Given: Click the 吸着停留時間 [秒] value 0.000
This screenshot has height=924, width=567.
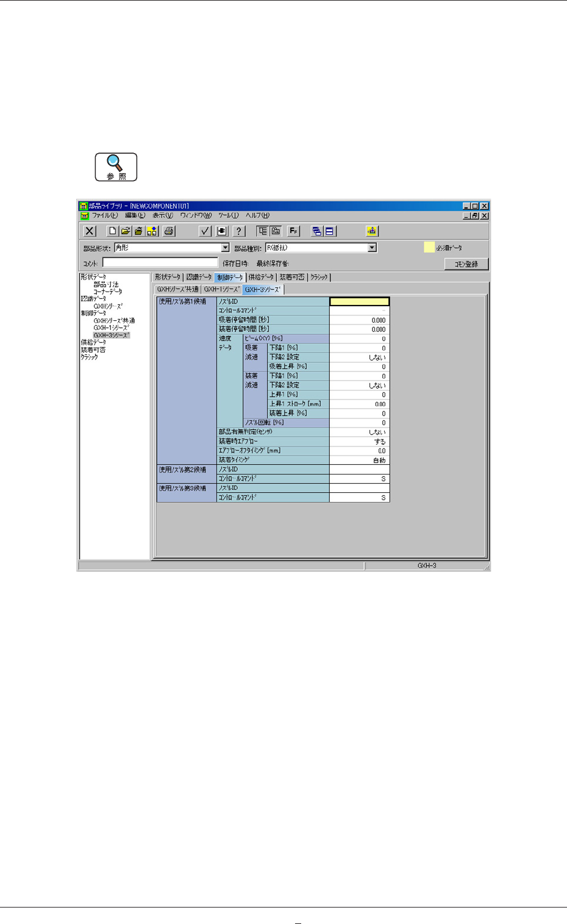Looking at the screenshot, I should pos(359,320).
